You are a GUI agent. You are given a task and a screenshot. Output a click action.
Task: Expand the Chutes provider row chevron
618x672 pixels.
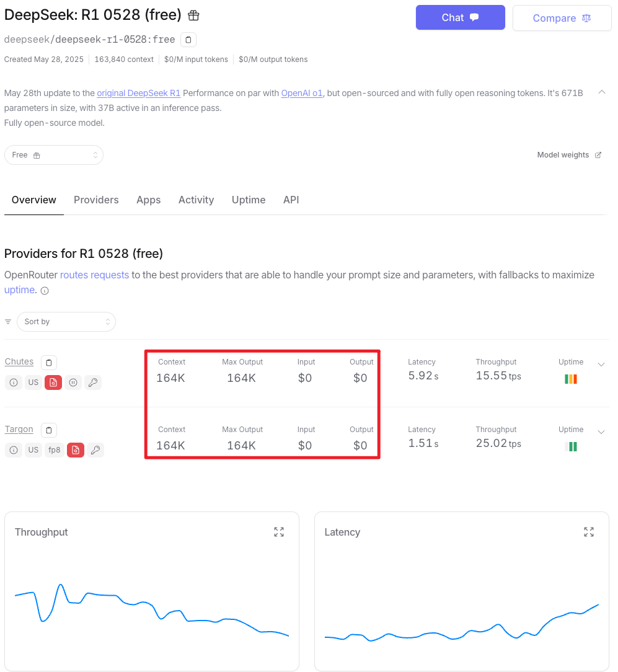[x=601, y=365]
